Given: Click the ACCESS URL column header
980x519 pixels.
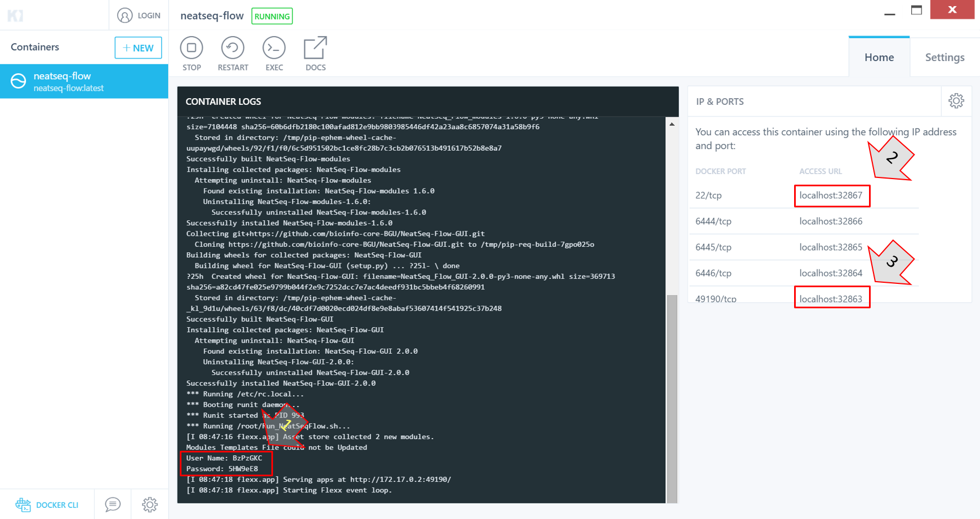Looking at the screenshot, I should coord(820,171).
